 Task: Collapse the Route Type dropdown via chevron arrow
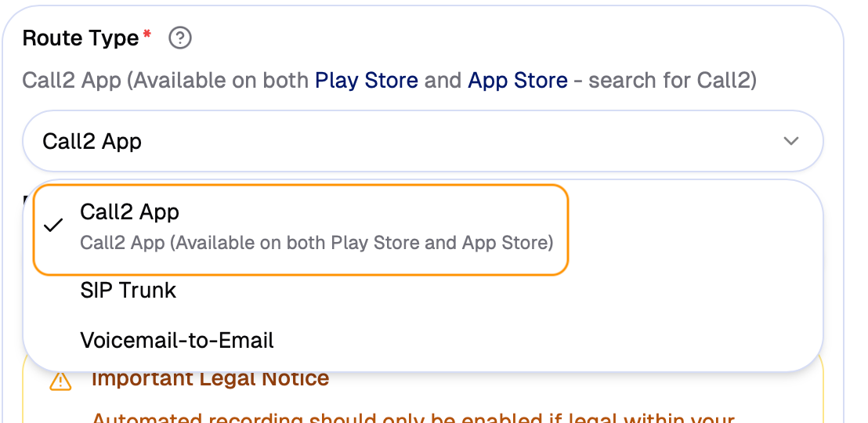791,141
